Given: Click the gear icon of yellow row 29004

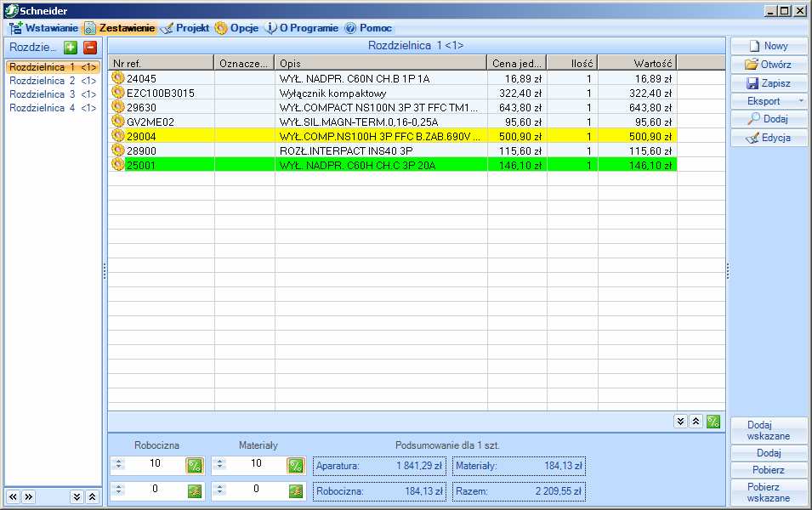Looking at the screenshot, I should click(x=118, y=136).
